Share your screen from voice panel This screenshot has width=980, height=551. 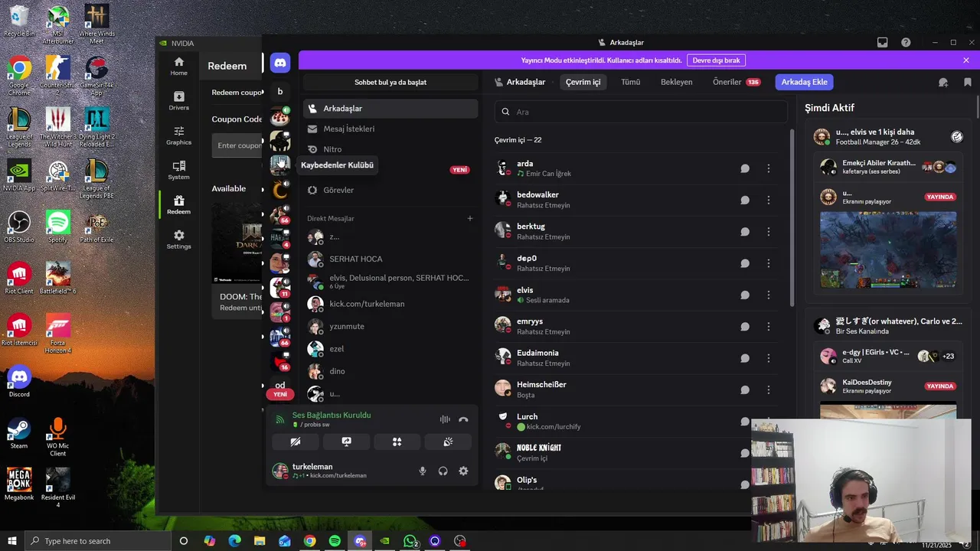346,442
